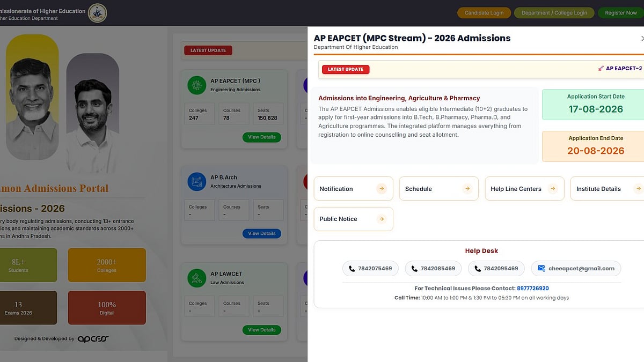
Task: Click the Notification arrow icon
Action: click(x=381, y=189)
